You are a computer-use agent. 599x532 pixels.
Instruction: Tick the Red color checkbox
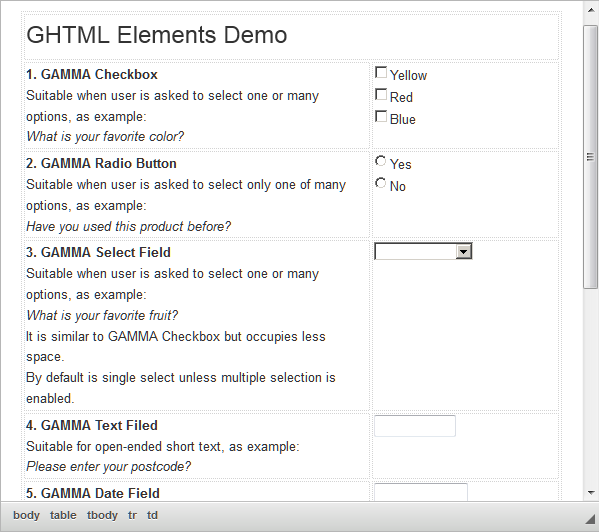[x=381, y=94]
